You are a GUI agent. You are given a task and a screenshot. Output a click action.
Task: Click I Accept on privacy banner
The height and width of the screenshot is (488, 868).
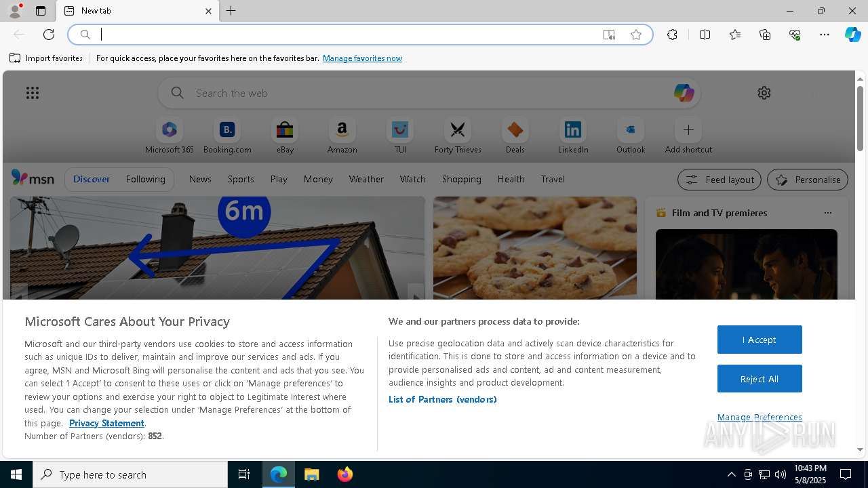pos(759,340)
